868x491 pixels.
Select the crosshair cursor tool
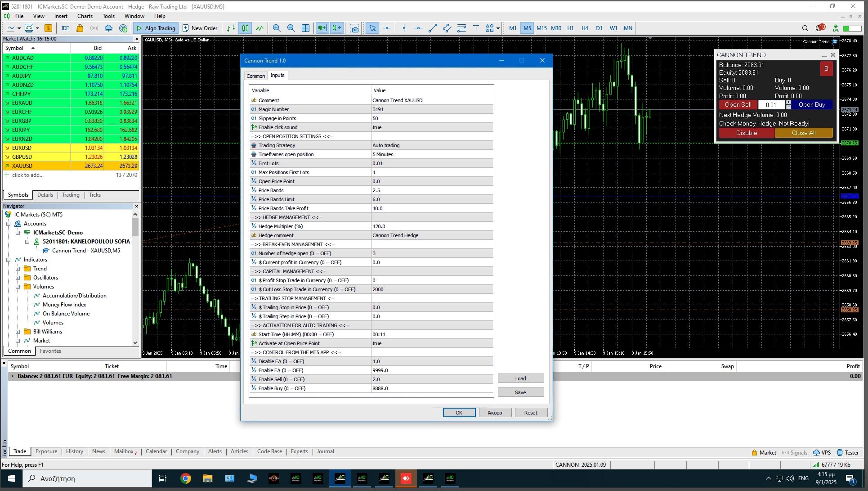pos(387,28)
